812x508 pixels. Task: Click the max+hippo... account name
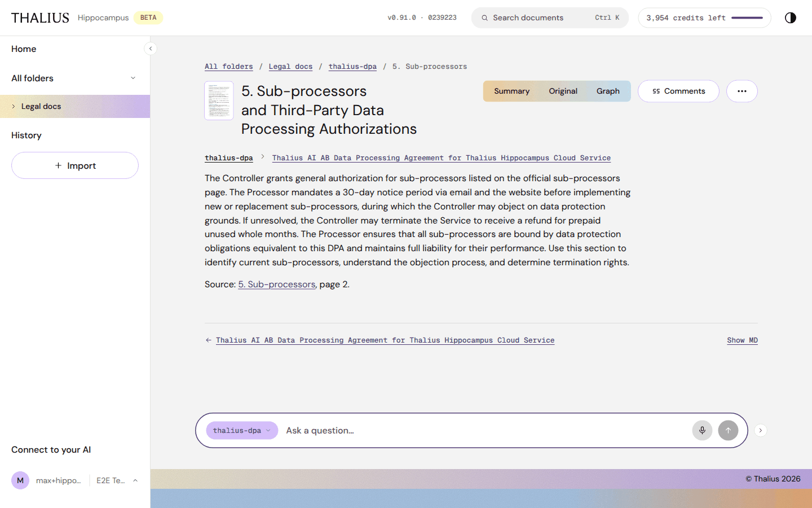tap(59, 480)
